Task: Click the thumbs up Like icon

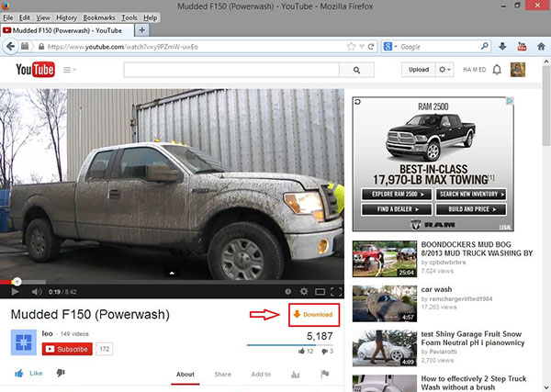Action: click(x=19, y=374)
